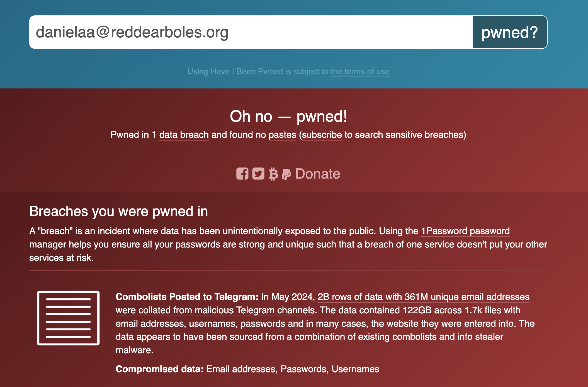Open the terms of use link

(x=360, y=71)
